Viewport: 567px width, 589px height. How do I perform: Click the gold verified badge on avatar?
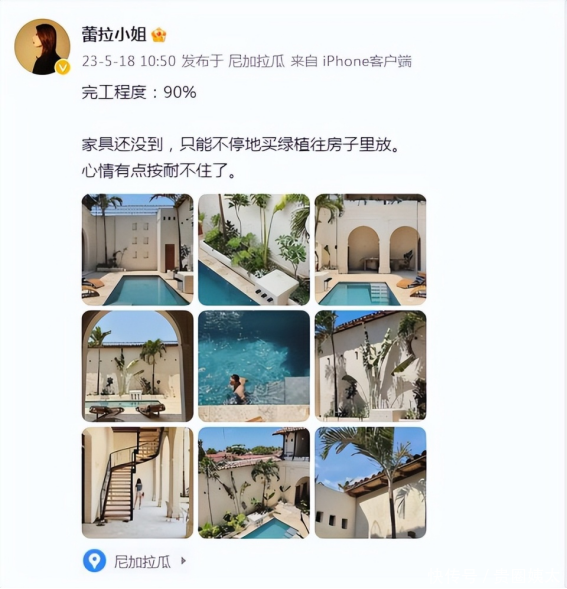tap(62, 68)
